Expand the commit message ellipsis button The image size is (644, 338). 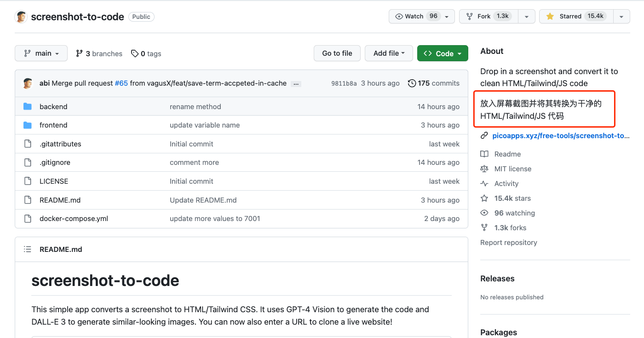pyautogui.click(x=296, y=83)
